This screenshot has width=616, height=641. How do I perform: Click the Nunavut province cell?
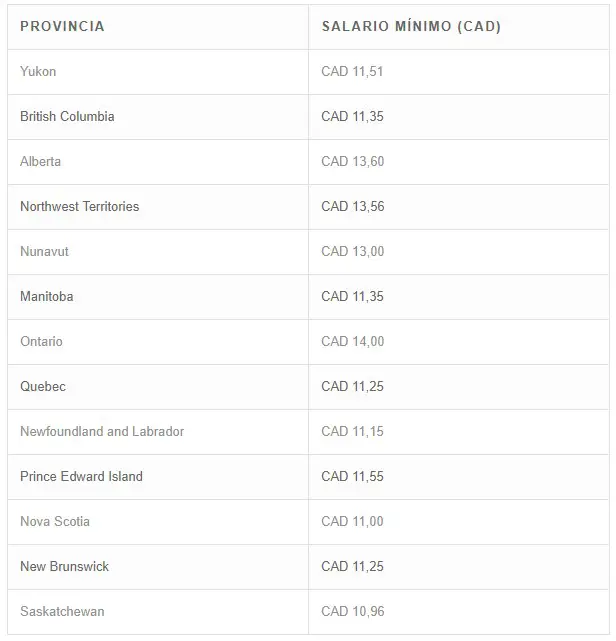click(44, 251)
